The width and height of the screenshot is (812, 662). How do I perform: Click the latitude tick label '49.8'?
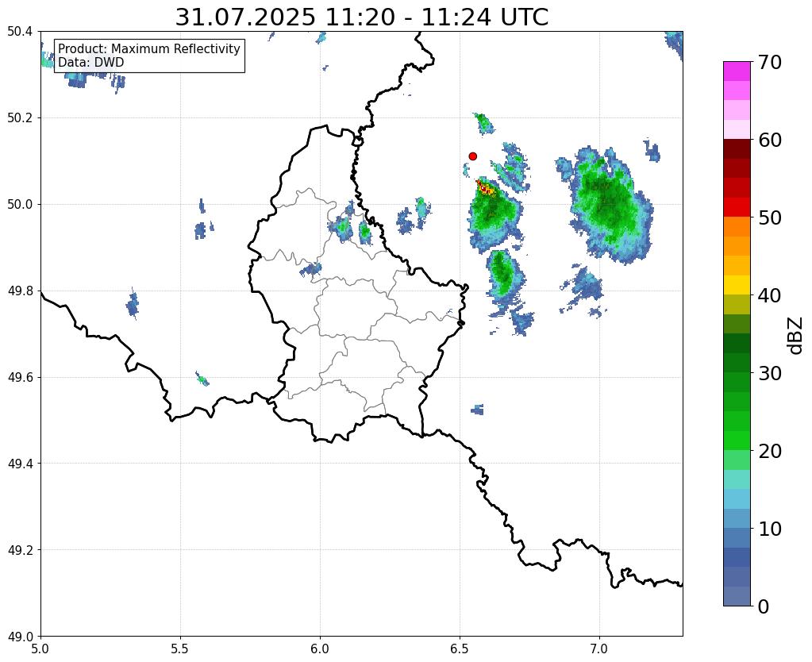[x=20, y=291]
